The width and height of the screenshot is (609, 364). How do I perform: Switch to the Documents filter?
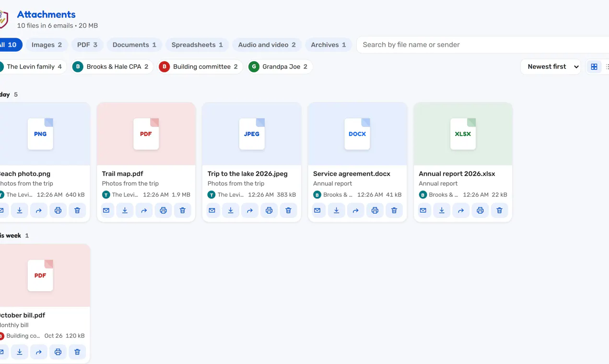pos(134,45)
